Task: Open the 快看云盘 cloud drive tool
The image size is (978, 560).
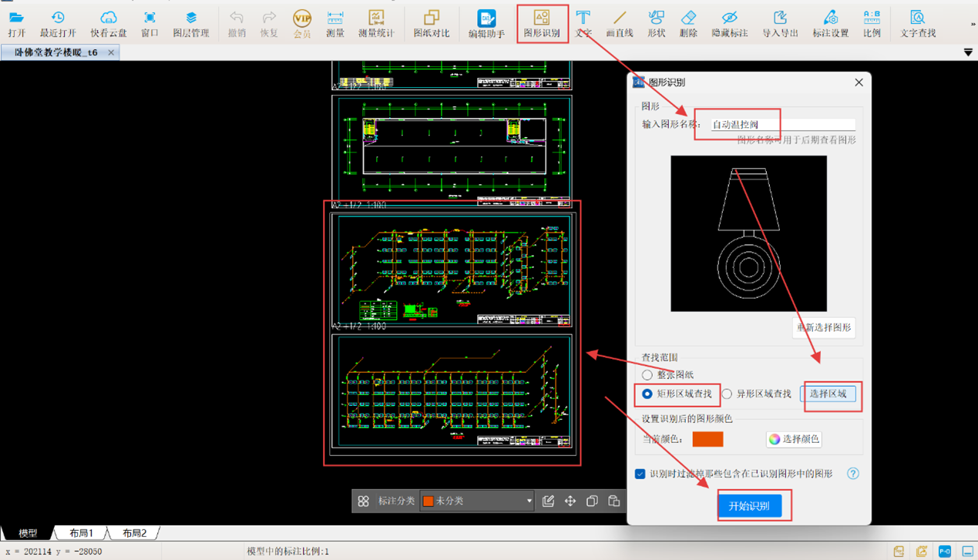Action: 108,23
